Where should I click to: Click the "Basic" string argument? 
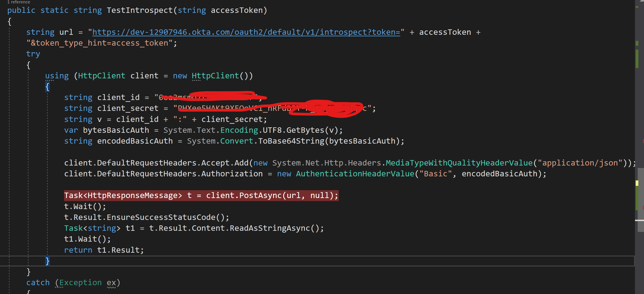click(x=435, y=174)
